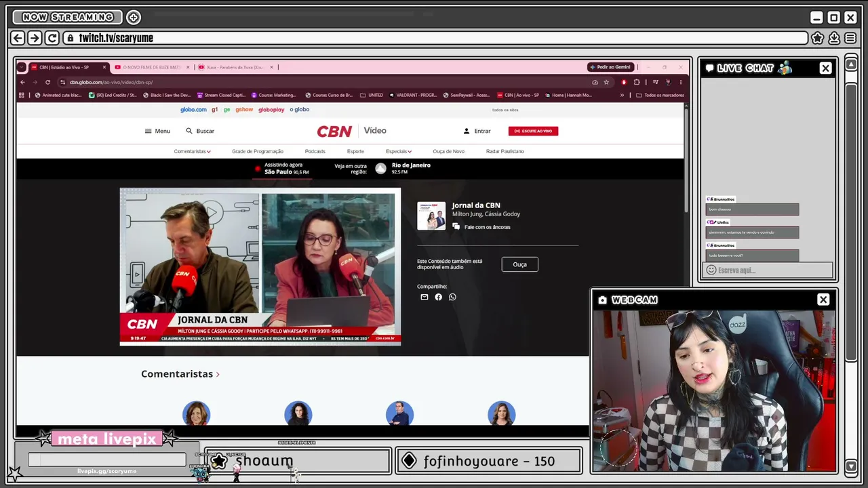Click the overlay twitch.tv/scaryume address bar
Viewport: 868px width, 488px height.
pyautogui.click(x=435, y=38)
